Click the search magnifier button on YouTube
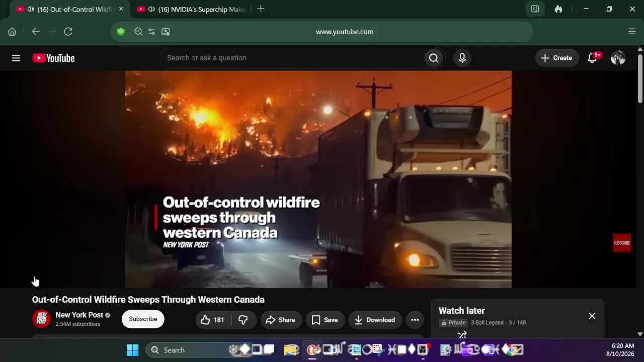 (434, 58)
